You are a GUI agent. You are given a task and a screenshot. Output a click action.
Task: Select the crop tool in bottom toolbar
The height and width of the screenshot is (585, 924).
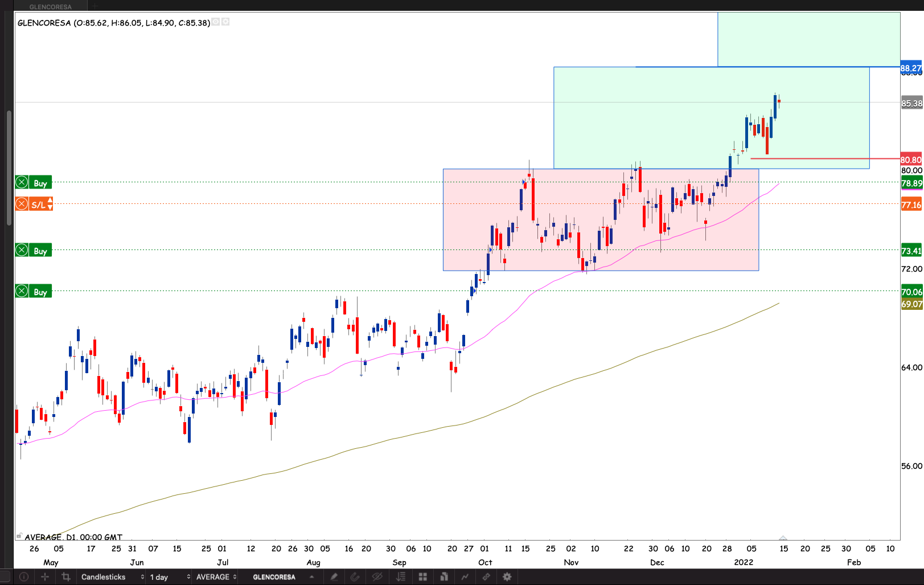[66, 577]
